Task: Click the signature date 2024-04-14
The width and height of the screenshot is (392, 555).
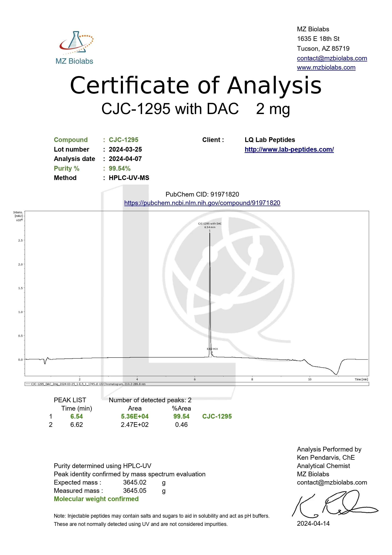Action: click(x=313, y=523)
